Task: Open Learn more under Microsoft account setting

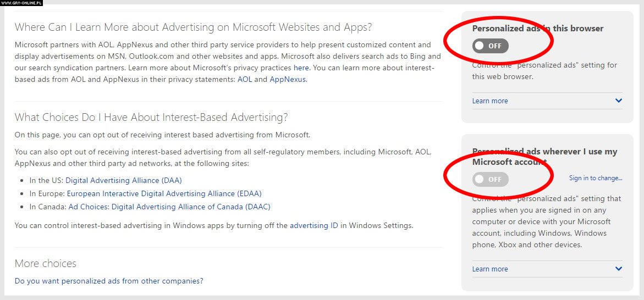Action: coord(490,269)
